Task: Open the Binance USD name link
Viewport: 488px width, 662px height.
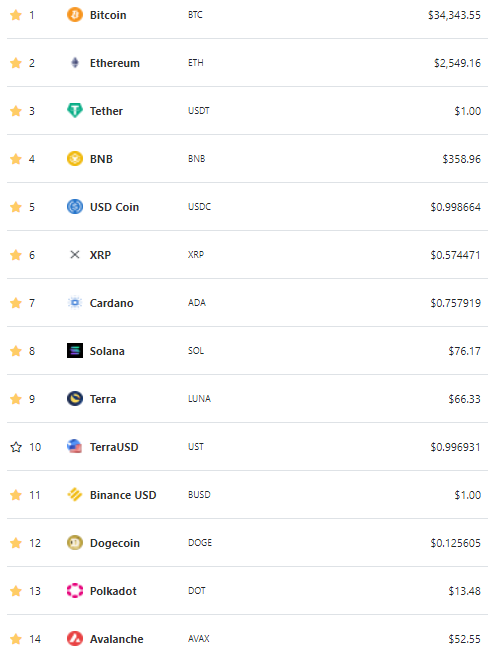Action: tap(123, 495)
